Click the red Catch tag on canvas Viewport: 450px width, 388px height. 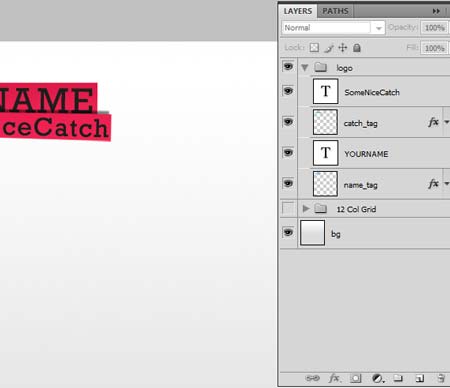tap(55, 127)
